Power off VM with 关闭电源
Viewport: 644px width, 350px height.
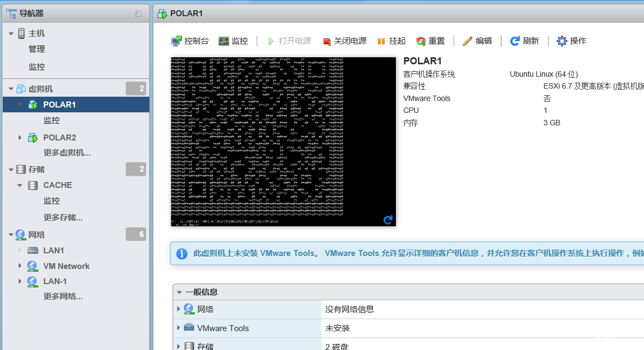(x=326, y=41)
